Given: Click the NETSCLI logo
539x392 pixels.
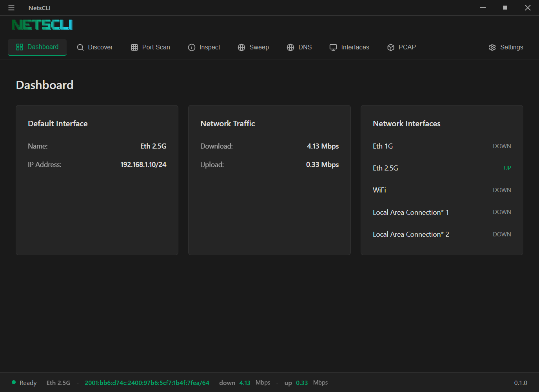Looking at the screenshot, I should 42,25.
